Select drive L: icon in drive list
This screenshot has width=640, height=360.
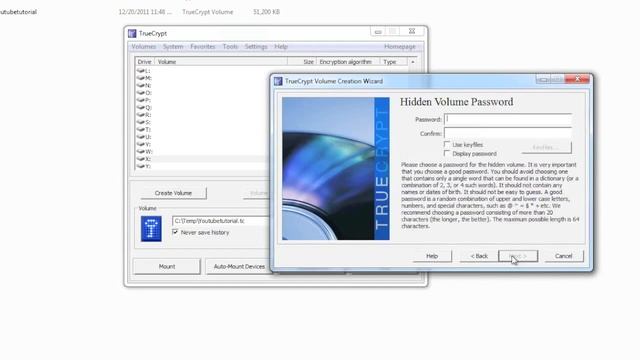pos(141,71)
